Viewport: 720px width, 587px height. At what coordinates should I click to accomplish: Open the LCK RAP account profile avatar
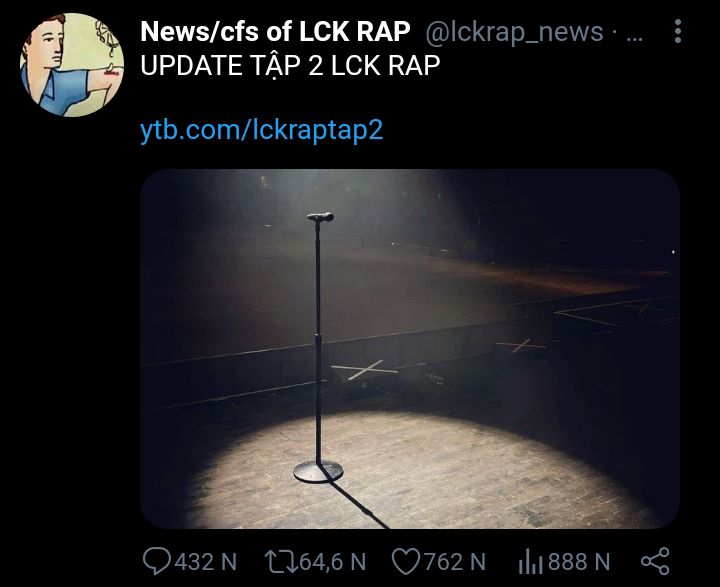pyautogui.click(x=72, y=65)
